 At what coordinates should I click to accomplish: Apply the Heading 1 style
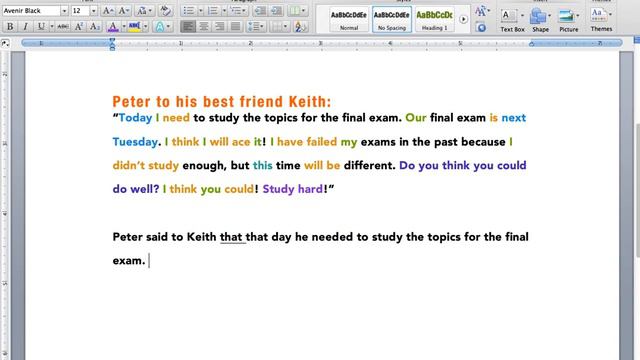point(434,20)
